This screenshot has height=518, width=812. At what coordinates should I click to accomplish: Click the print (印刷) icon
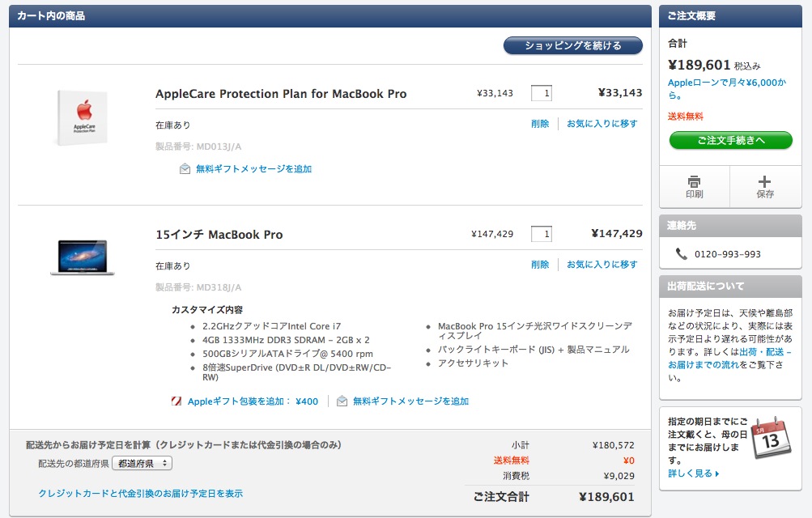click(x=694, y=181)
